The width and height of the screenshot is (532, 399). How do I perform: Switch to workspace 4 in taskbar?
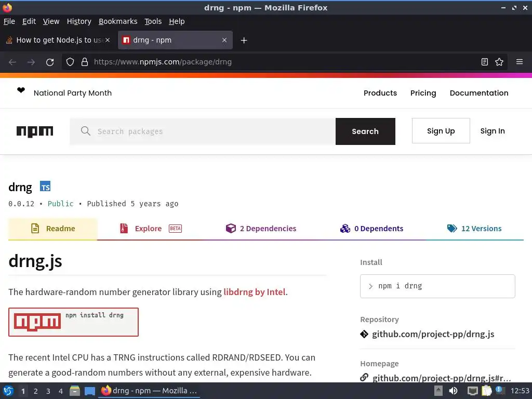pos(61,391)
